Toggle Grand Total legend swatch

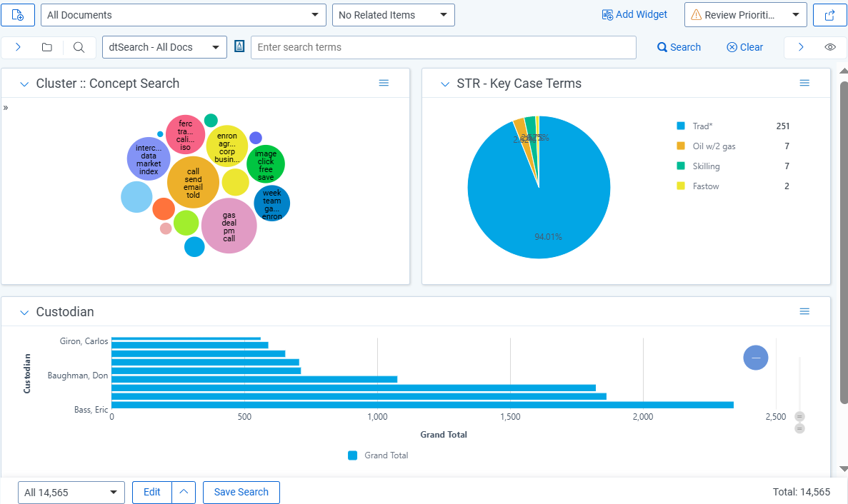(x=353, y=455)
